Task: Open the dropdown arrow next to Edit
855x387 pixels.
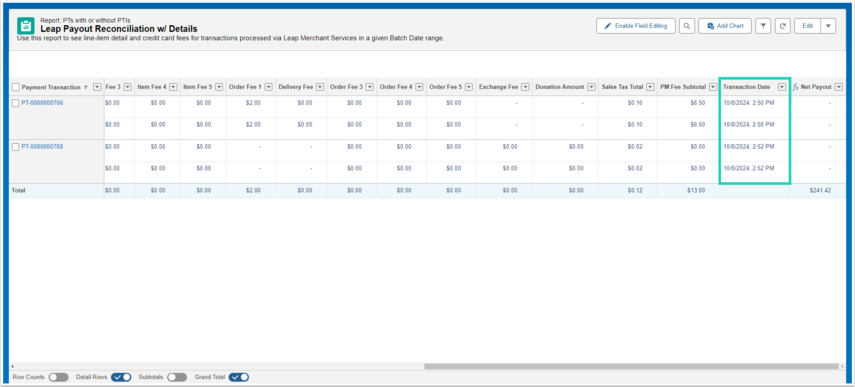Action: [x=828, y=26]
